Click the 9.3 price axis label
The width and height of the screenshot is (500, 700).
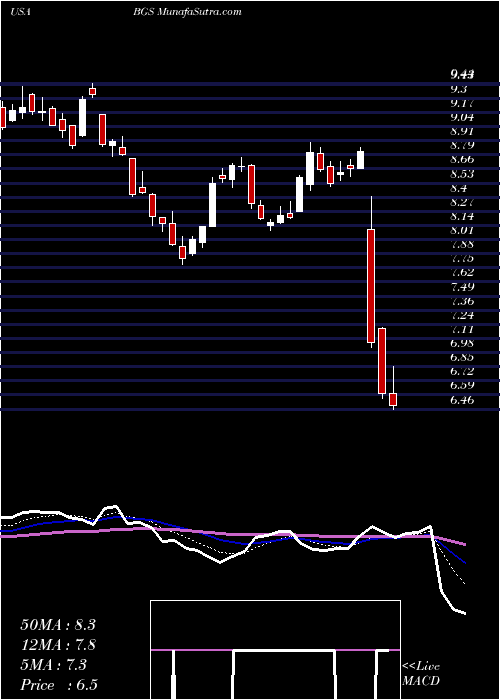(x=460, y=89)
